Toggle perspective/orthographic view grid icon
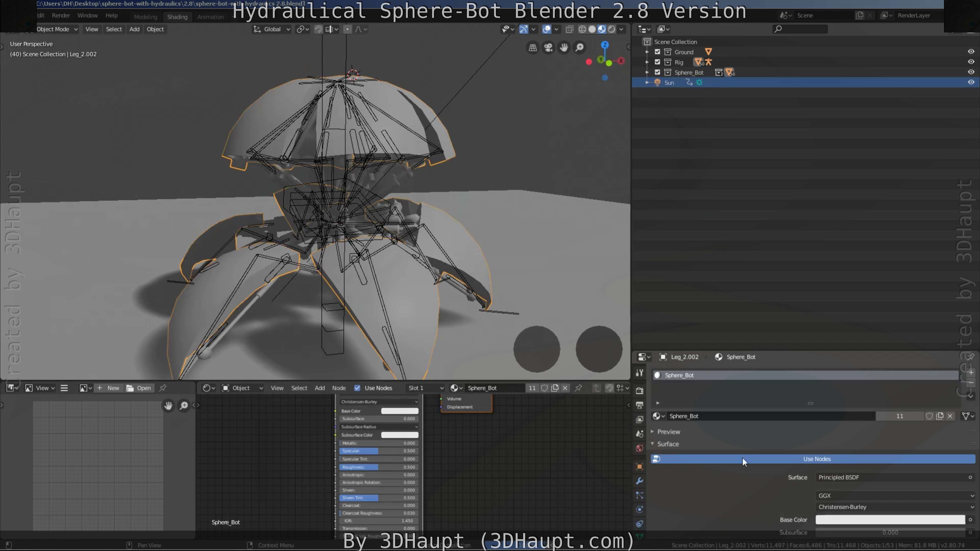The width and height of the screenshot is (980, 551). pyautogui.click(x=533, y=47)
